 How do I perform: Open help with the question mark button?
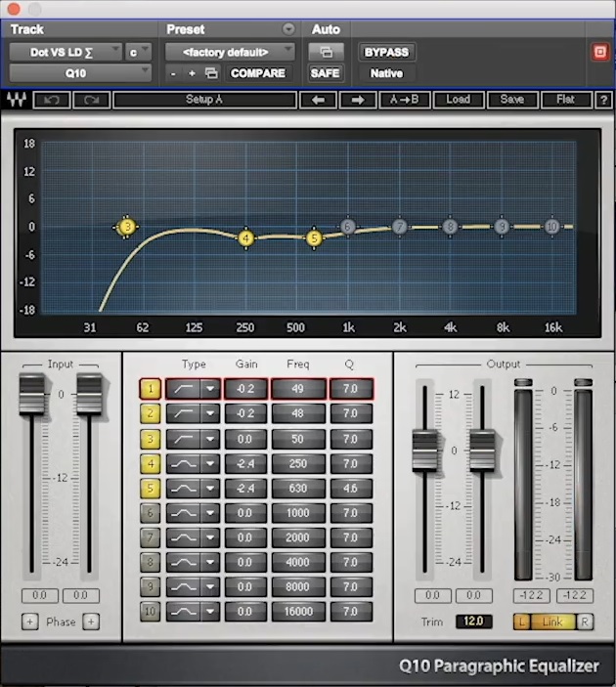coord(603,100)
